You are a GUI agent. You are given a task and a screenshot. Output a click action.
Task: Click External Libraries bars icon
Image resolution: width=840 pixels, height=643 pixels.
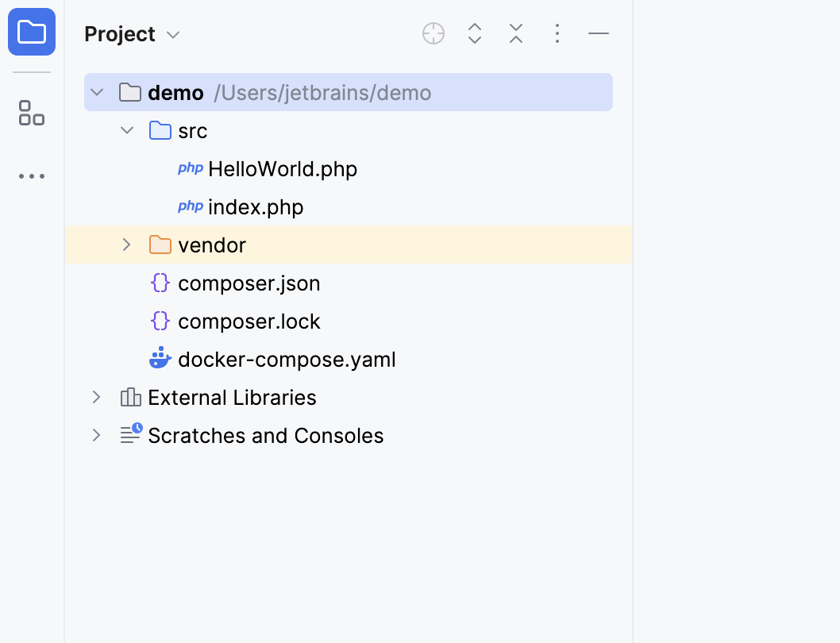point(131,397)
